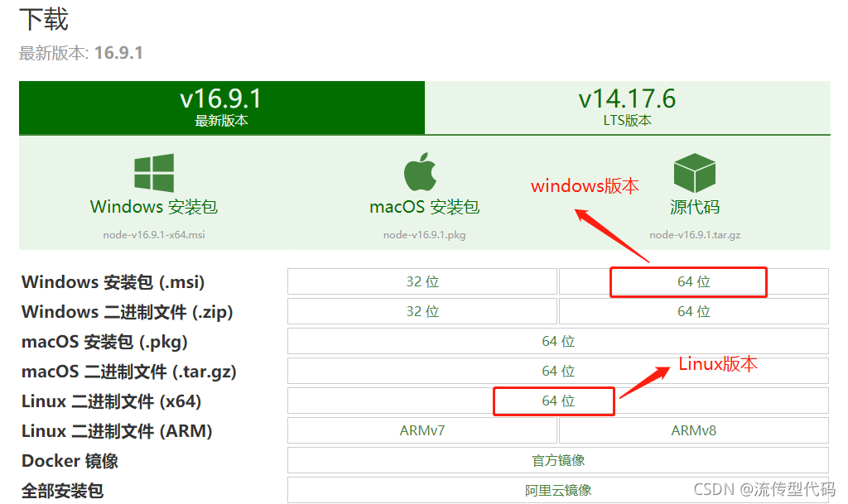Download the Linux ARMv8 binary

click(694, 430)
